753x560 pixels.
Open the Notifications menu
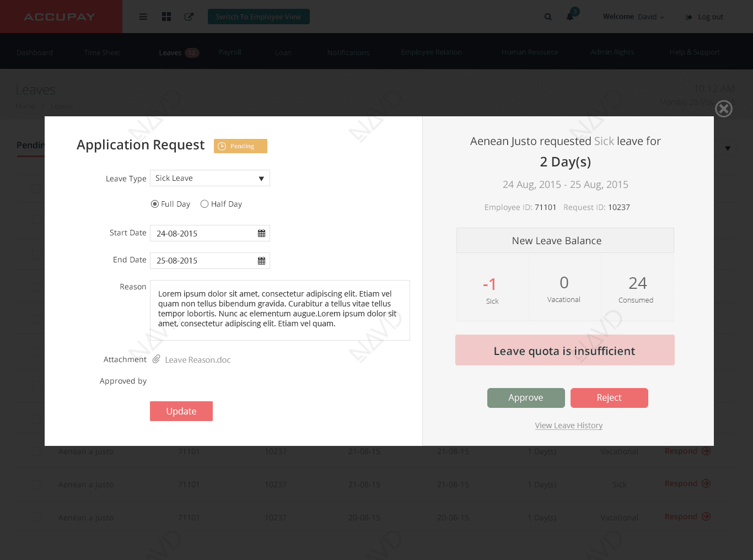point(348,52)
